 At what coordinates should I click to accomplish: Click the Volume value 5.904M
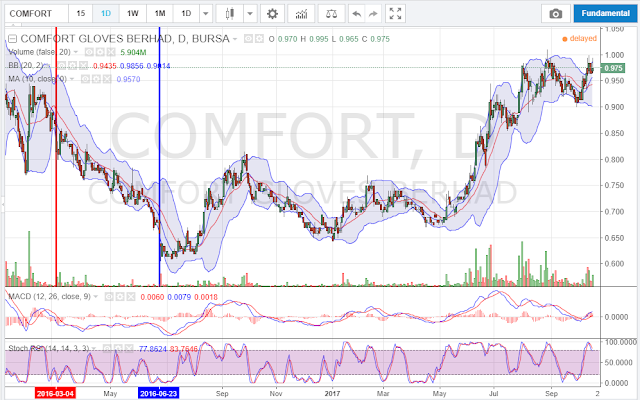pos(133,52)
